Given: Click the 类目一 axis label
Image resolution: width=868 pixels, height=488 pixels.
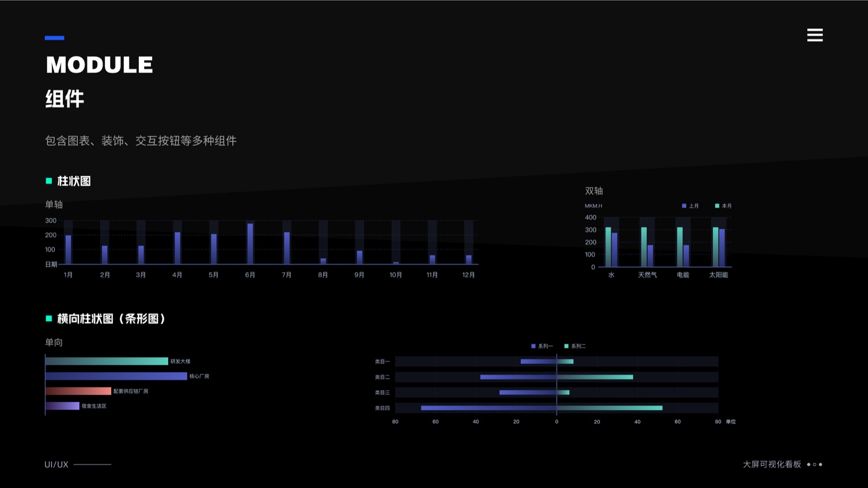Looking at the screenshot, I should pos(382,361).
